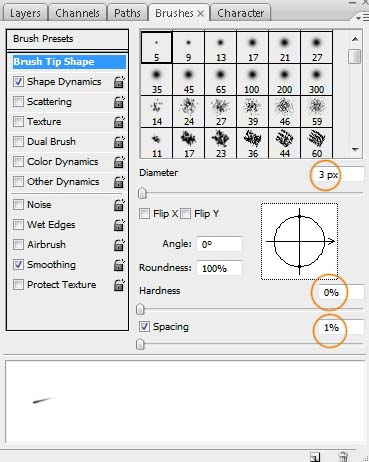Click the Hardness slider handle
The height and width of the screenshot is (462, 369).
(140, 309)
